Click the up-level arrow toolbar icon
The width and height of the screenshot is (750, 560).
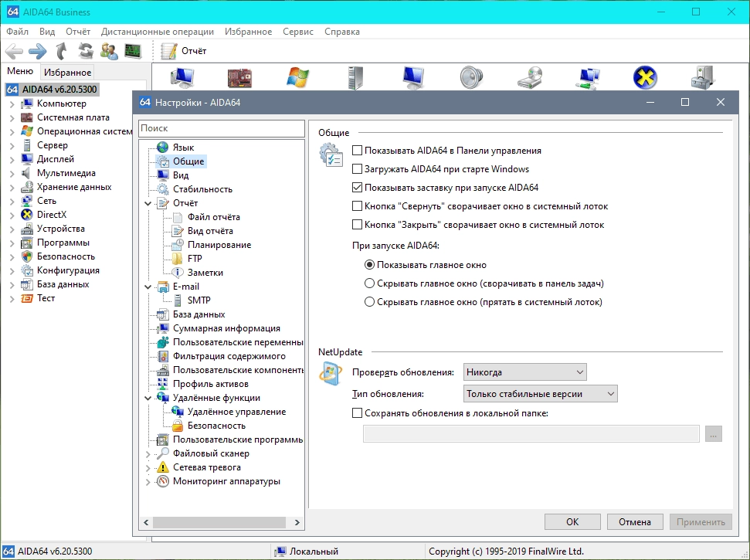[61, 51]
